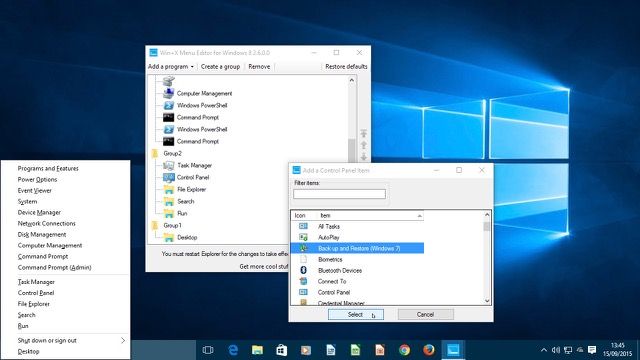Open Command Prompt (Admin) from Win+X menu
This screenshot has height=360, width=640.
pos(54,267)
